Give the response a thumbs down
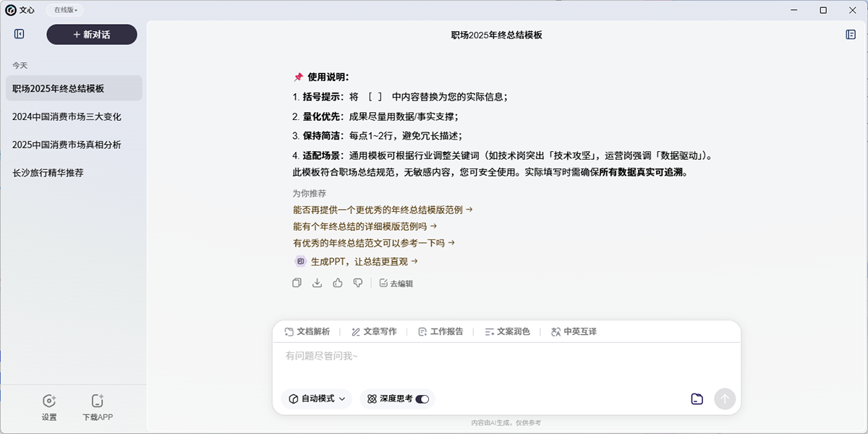The width and height of the screenshot is (868, 434). [x=357, y=283]
